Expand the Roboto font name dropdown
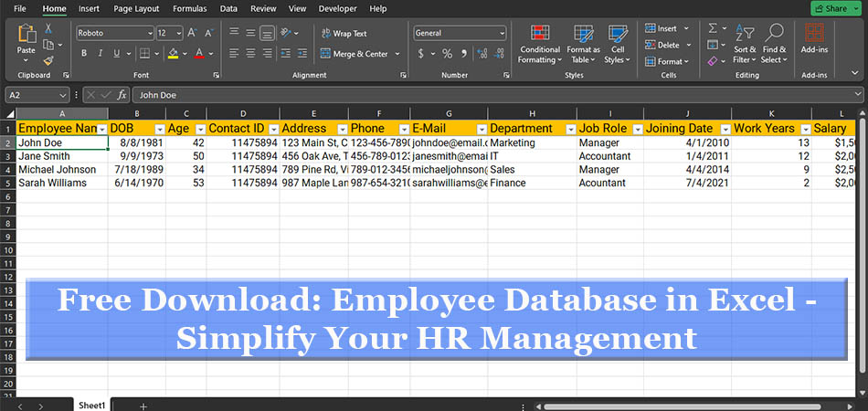 pyautogui.click(x=149, y=33)
